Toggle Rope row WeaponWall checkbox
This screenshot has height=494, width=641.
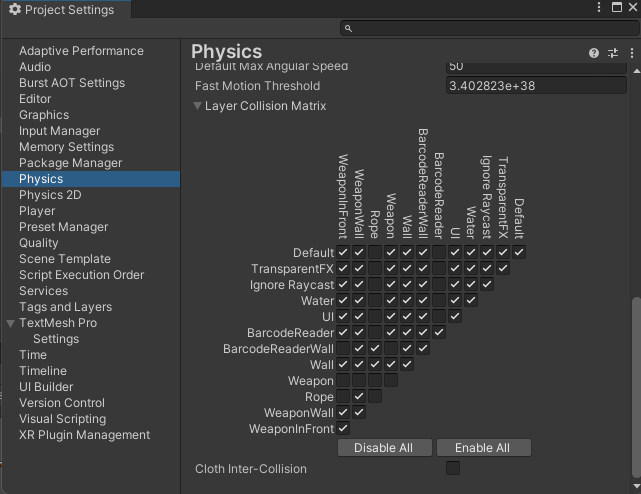click(359, 396)
